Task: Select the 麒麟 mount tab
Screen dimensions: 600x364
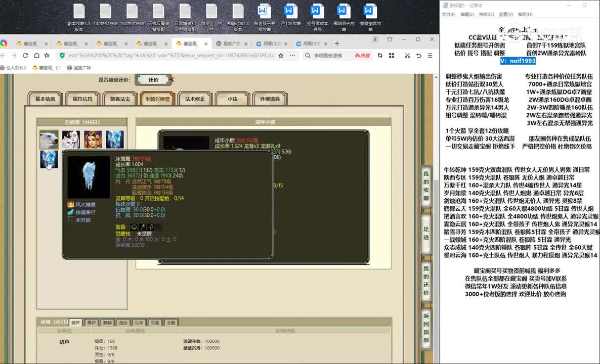Action: pyautogui.click(x=108, y=323)
